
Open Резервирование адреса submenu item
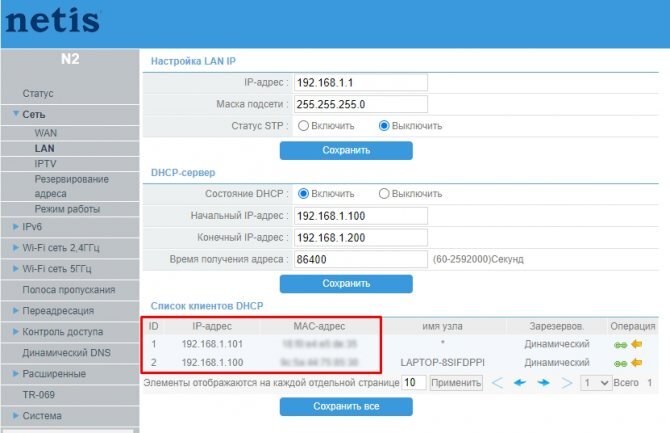point(71,186)
